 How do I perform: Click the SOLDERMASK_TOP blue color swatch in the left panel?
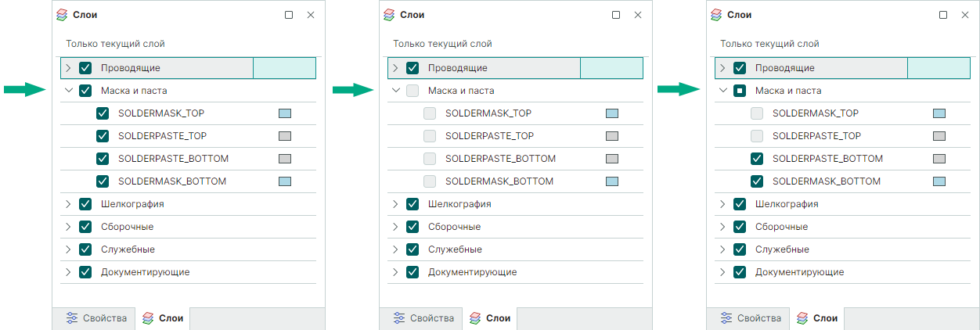[285, 113]
